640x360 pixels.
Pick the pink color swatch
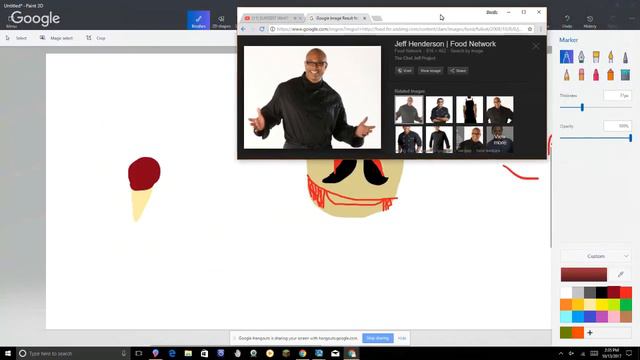614,317
